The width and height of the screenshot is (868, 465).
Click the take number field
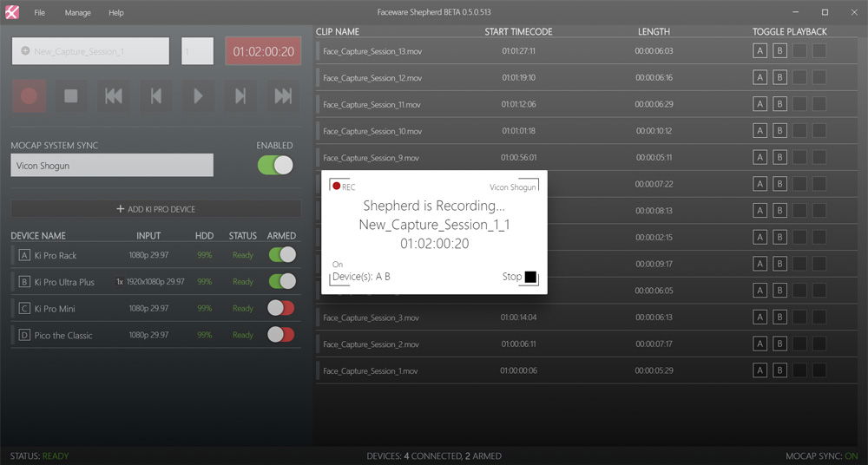tap(197, 51)
